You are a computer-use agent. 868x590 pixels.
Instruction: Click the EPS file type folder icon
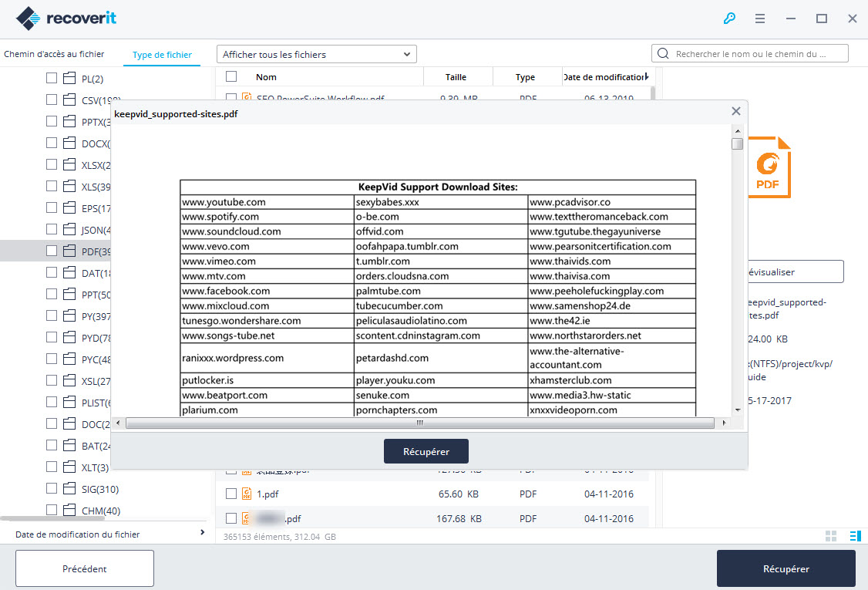(x=69, y=207)
